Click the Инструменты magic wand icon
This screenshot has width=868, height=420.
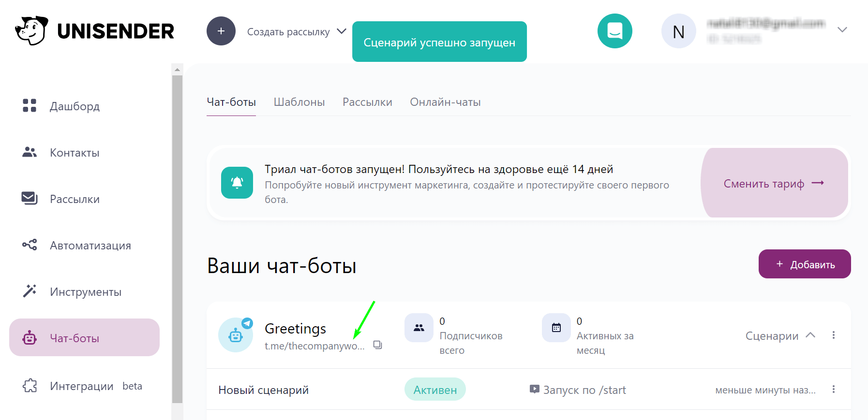(x=30, y=291)
